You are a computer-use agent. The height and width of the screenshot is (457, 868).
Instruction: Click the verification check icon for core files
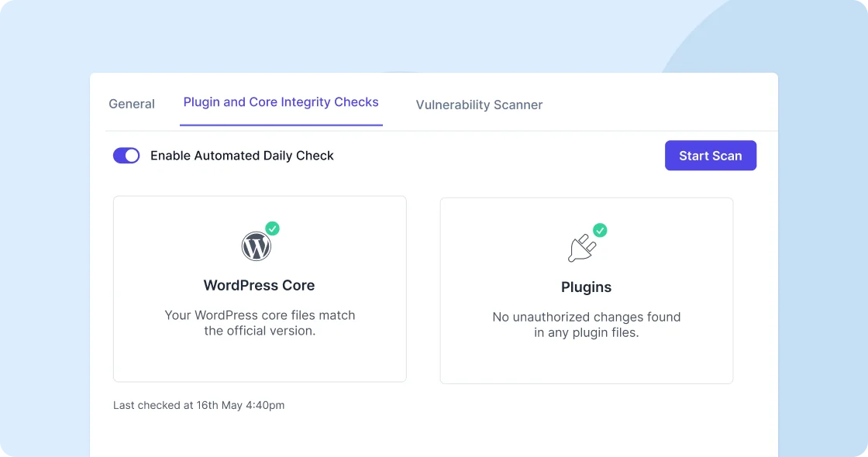[x=272, y=228]
